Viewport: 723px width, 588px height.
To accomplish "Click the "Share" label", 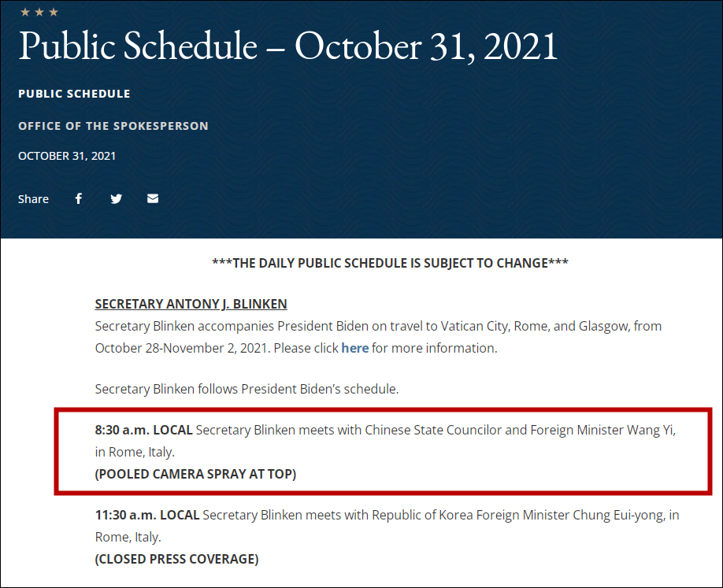I will pos(33,199).
